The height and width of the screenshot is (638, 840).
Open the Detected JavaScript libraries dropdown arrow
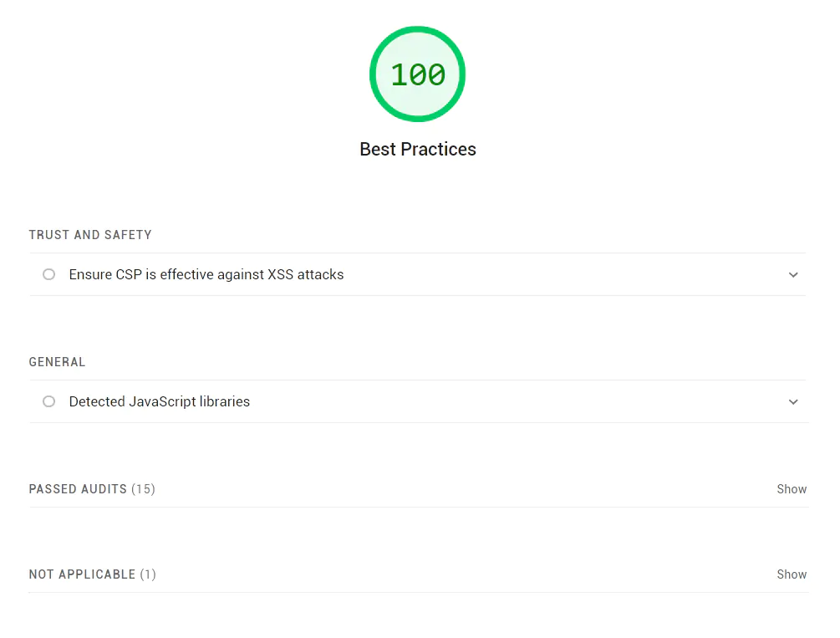(792, 401)
